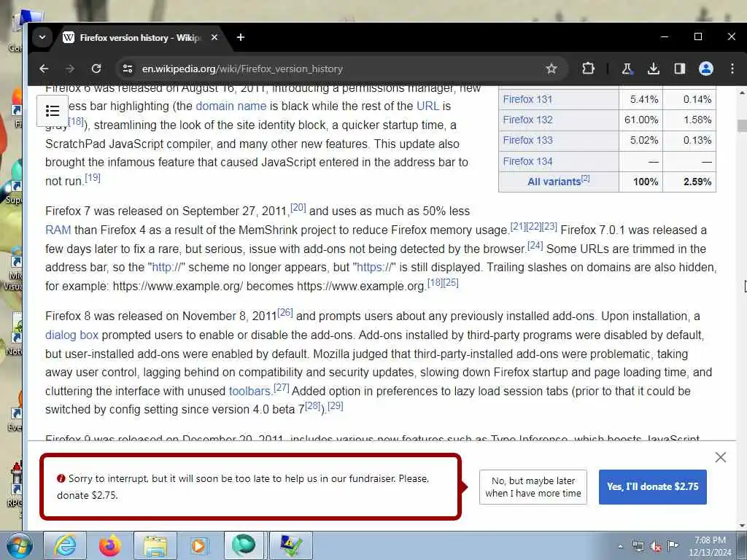The height and width of the screenshot is (560, 747).
Task: Open the toolbars link
Action: (249, 391)
